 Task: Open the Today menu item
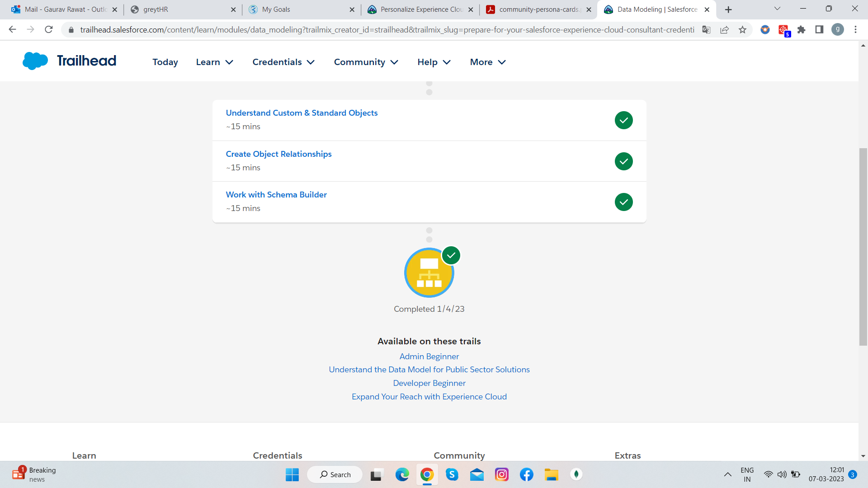click(x=165, y=62)
